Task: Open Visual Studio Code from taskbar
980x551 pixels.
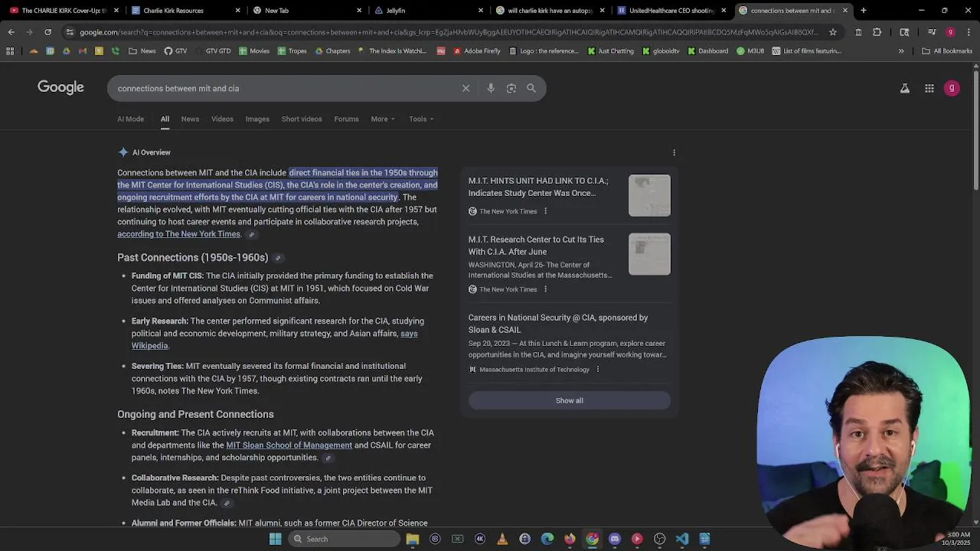Action: (x=682, y=539)
